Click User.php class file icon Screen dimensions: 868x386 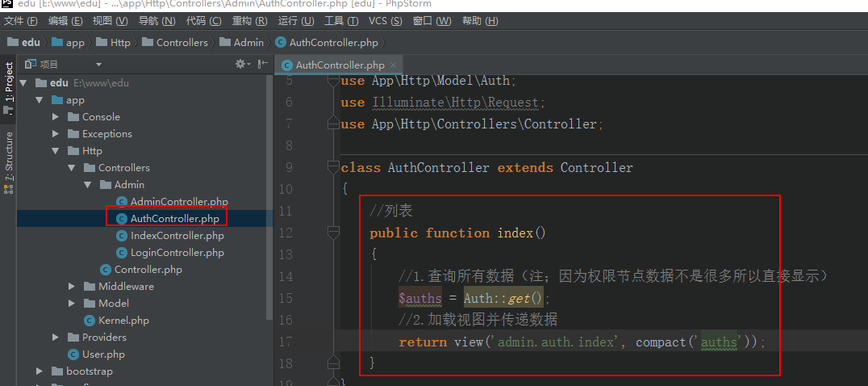73,355
